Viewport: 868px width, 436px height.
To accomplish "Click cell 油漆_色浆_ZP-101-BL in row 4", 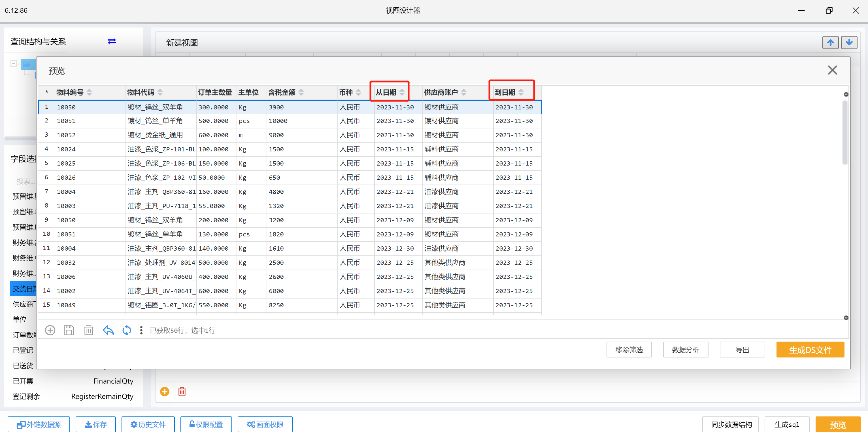I will pyautogui.click(x=161, y=149).
